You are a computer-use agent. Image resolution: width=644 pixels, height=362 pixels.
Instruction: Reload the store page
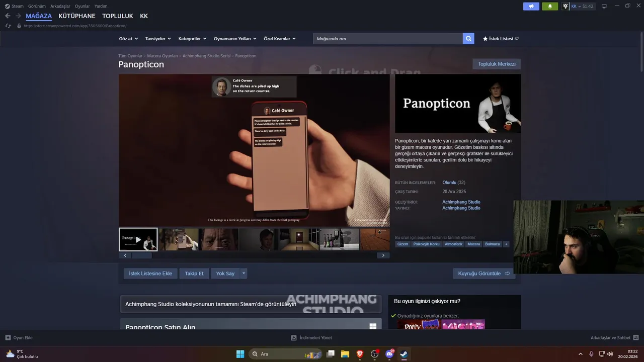(x=8, y=26)
